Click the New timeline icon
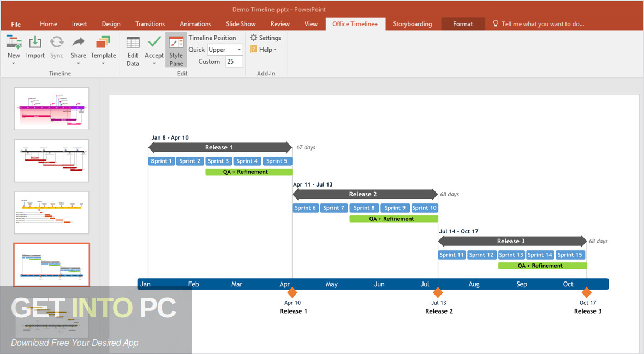 14,43
